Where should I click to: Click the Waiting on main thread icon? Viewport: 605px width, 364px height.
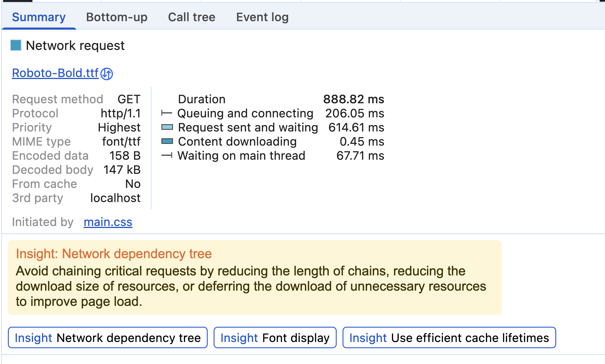point(167,156)
